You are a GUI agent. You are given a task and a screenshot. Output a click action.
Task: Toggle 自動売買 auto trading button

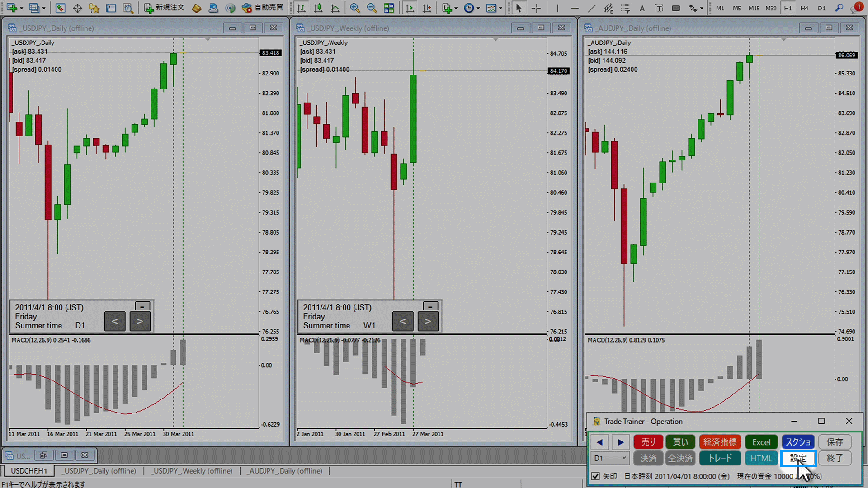pos(263,8)
